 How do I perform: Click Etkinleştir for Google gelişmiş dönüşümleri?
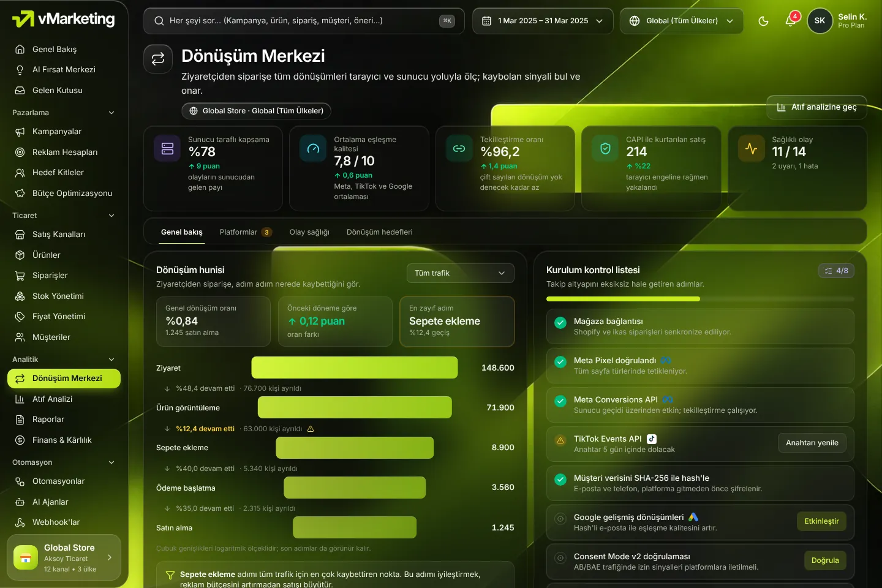(821, 521)
